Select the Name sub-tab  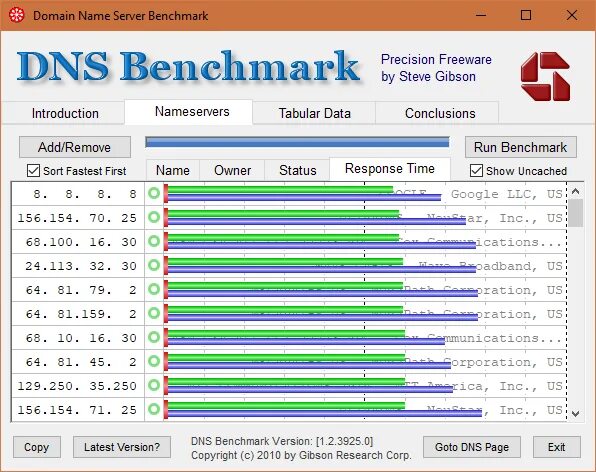(x=173, y=170)
